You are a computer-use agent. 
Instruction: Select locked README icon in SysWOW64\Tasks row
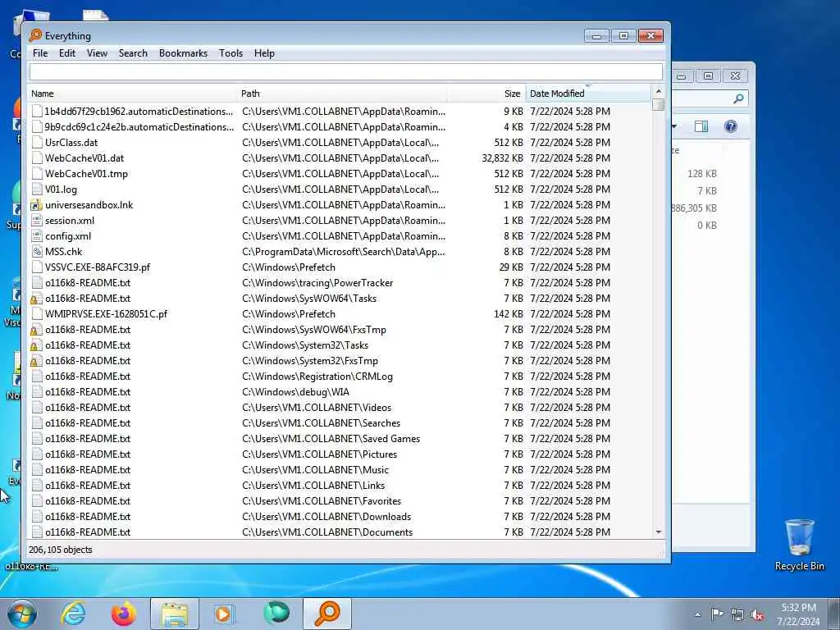[36, 299]
